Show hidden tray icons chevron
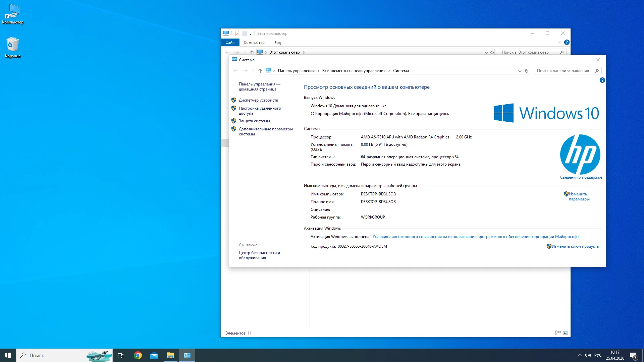644x362 pixels. pyautogui.click(x=580, y=355)
